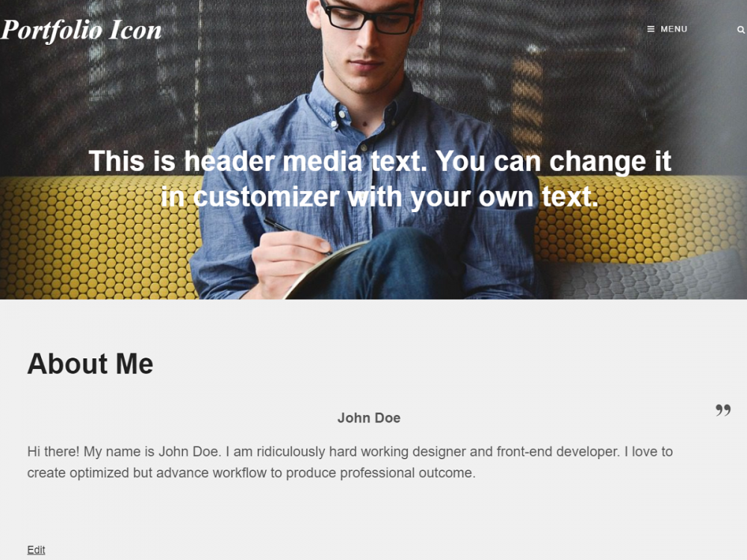The image size is (747, 560).
Task: Click the 'Hi there!' paragraph opening
Action: click(x=53, y=452)
